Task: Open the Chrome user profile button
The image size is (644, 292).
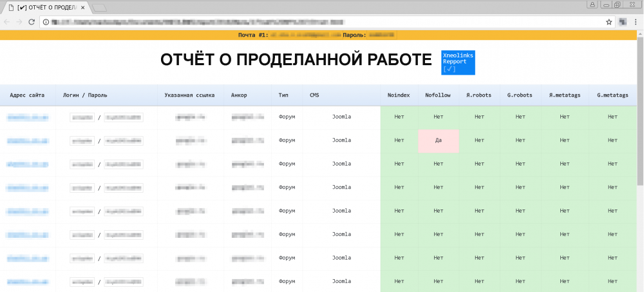Action: tap(592, 5)
